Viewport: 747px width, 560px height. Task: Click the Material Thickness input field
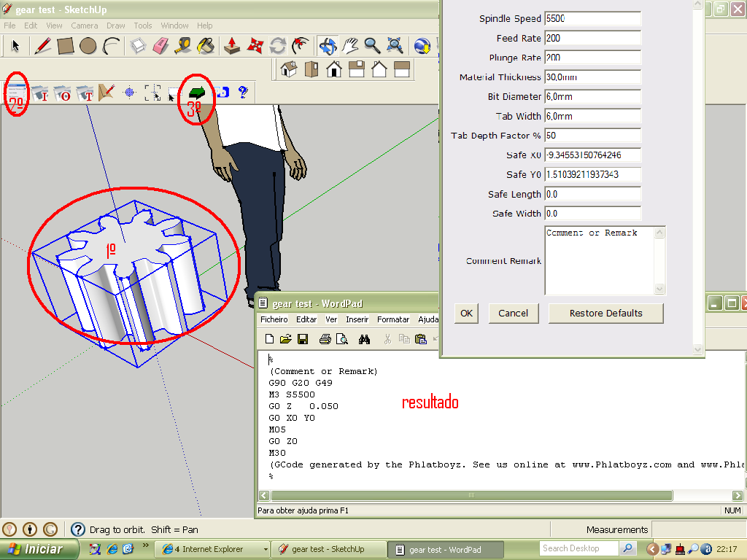[x=592, y=77]
